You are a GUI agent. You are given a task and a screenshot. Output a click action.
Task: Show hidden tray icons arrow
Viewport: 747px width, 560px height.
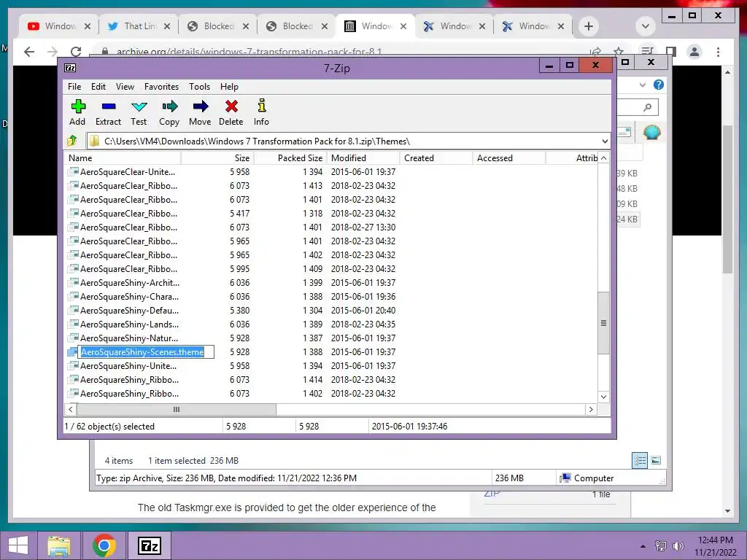(643, 546)
